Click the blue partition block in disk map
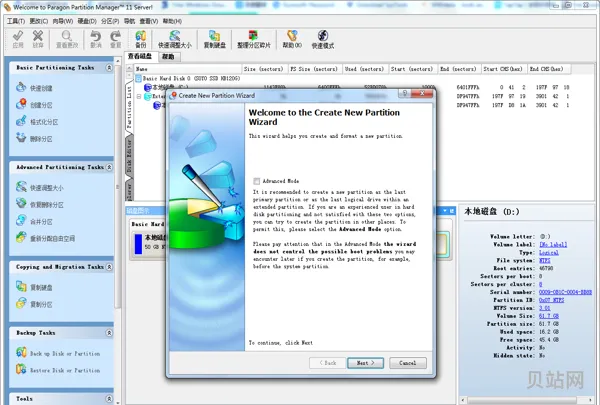The width and height of the screenshot is (600, 405). (x=138, y=244)
